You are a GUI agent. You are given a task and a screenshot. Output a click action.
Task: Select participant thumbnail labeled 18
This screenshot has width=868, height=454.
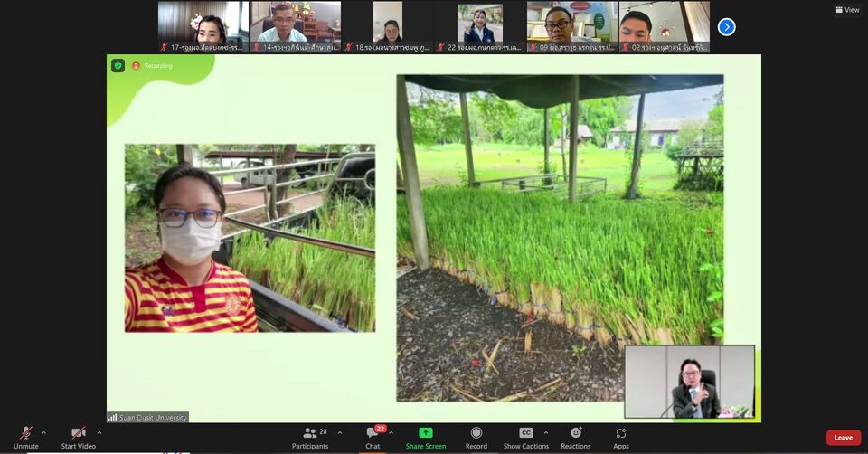388,26
